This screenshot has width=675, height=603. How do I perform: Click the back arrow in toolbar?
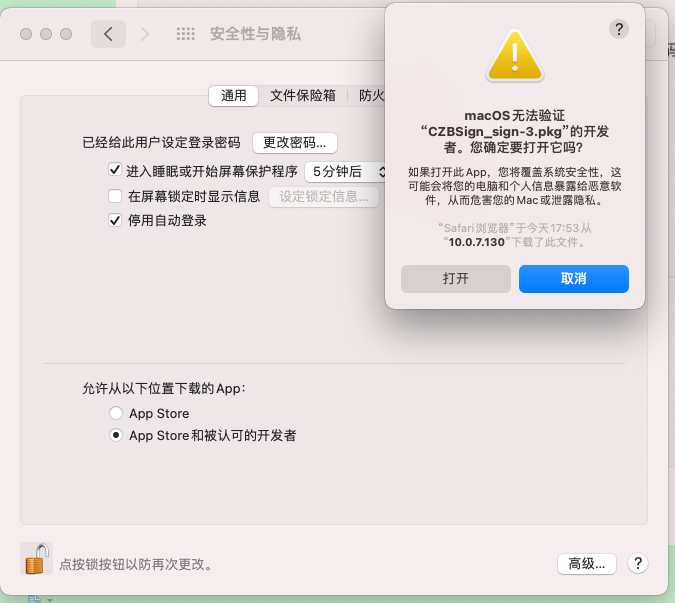pos(108,34)
